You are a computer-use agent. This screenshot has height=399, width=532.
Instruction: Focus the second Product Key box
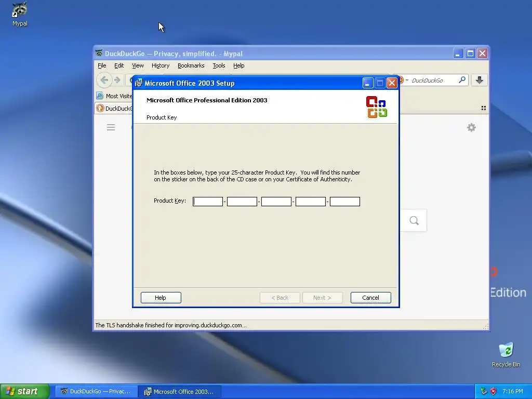coord(242,202)
